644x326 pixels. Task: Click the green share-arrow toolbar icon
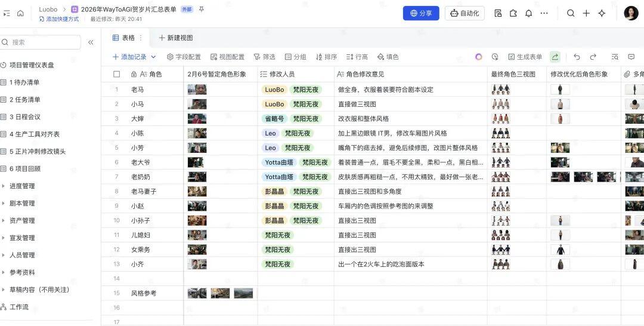pyautogui.click(x=555, y=57)
